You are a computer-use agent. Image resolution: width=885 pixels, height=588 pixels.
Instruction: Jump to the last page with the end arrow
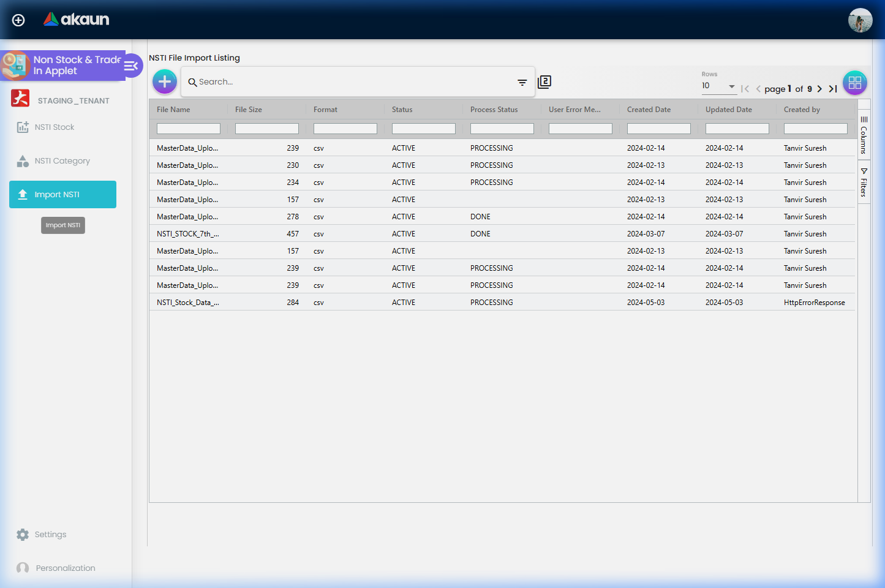[833, 88]
